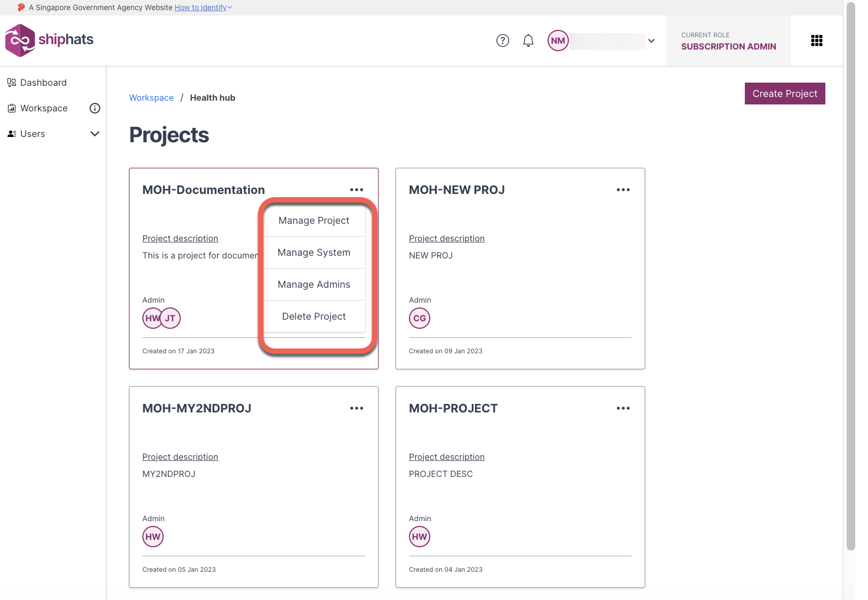Screen dimensions: 868x600
Task: Click the Projects page heading
Action: (169, 135)
